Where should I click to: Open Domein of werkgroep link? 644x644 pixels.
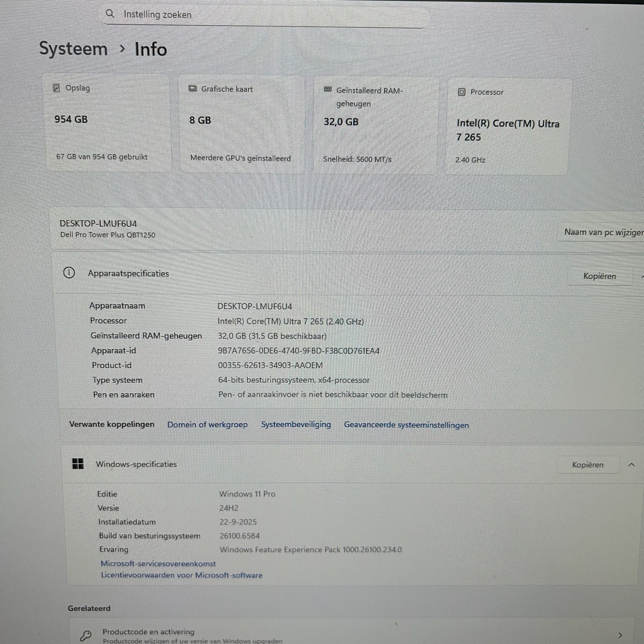(207, 424)
